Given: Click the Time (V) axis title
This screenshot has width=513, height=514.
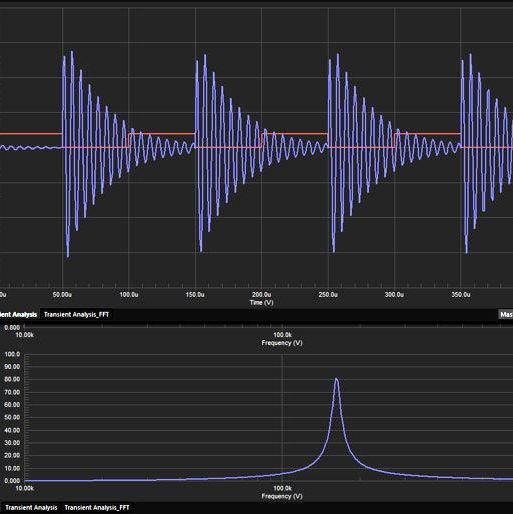Looking at the screenshot, I should pyautogui.click(x=261, y=303).
